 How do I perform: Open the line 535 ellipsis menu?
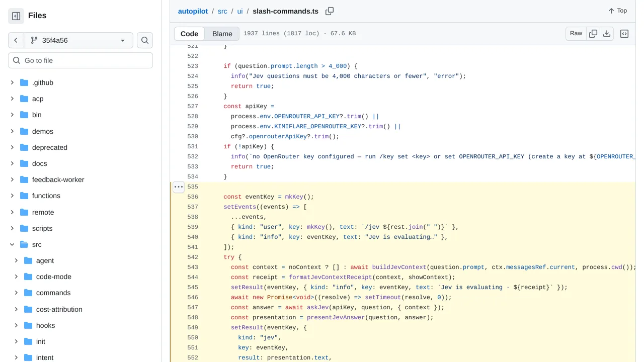coord(179,187)
